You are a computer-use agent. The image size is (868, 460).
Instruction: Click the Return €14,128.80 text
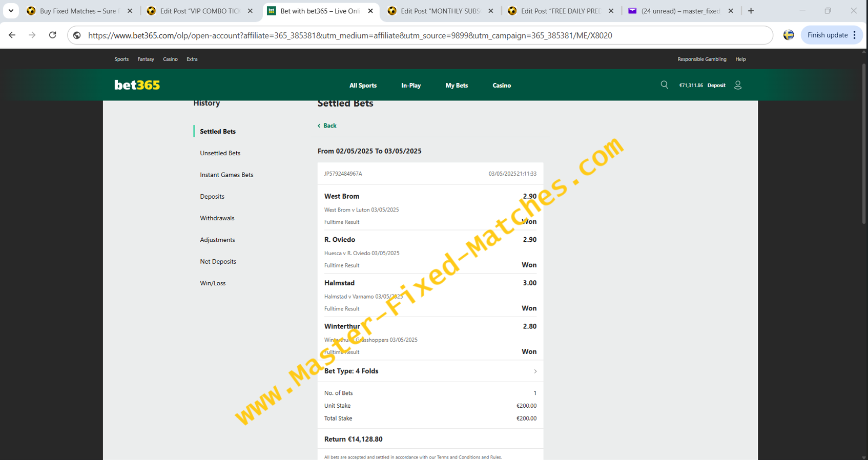coord(353,439)
